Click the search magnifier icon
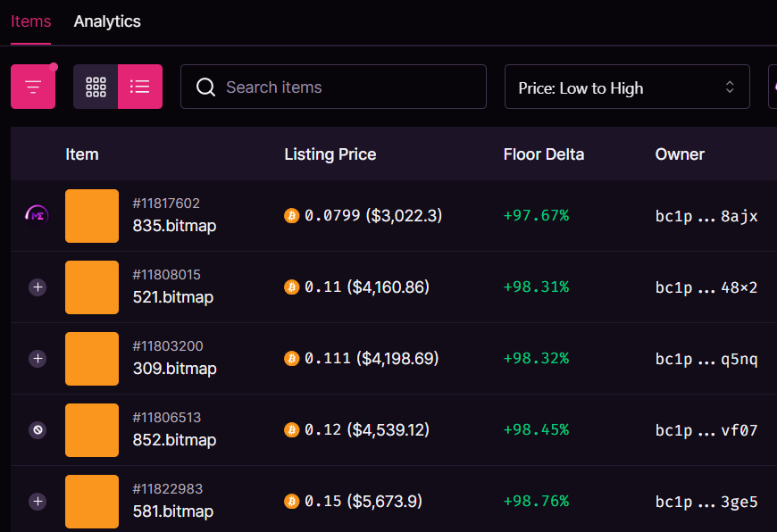The width and height of the screenshot is (777, 532). (206, 87)
